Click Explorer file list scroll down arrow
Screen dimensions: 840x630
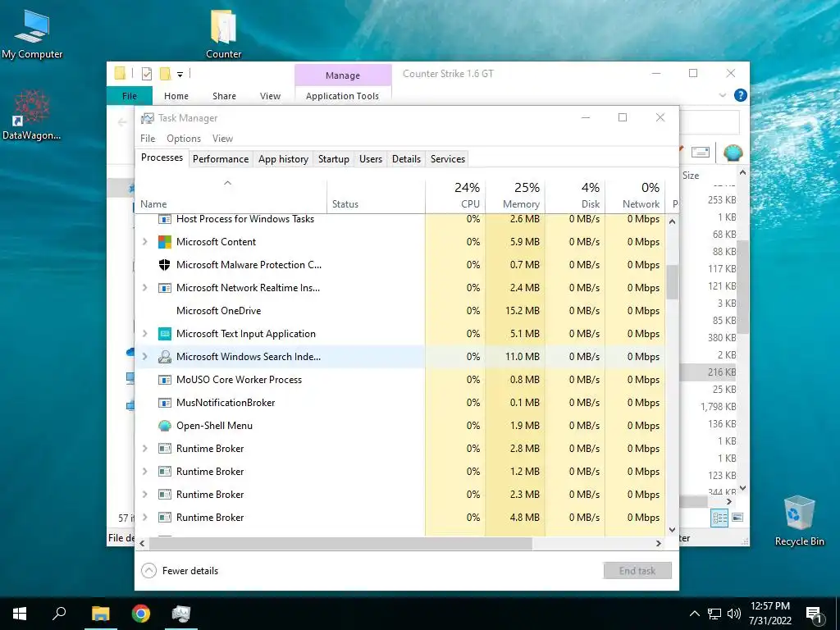(x=742, y=488)
